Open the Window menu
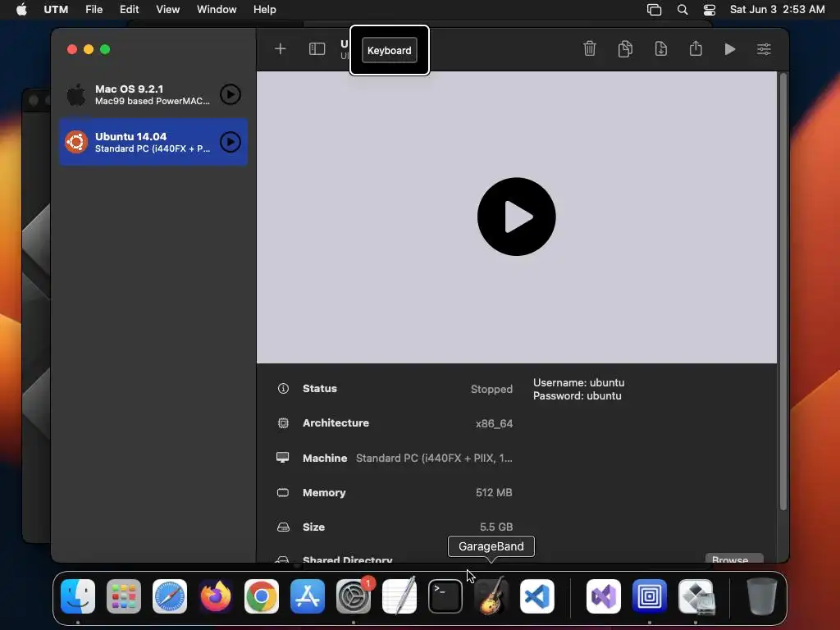Viewport: 840px width, 630px height. (217, 10)
